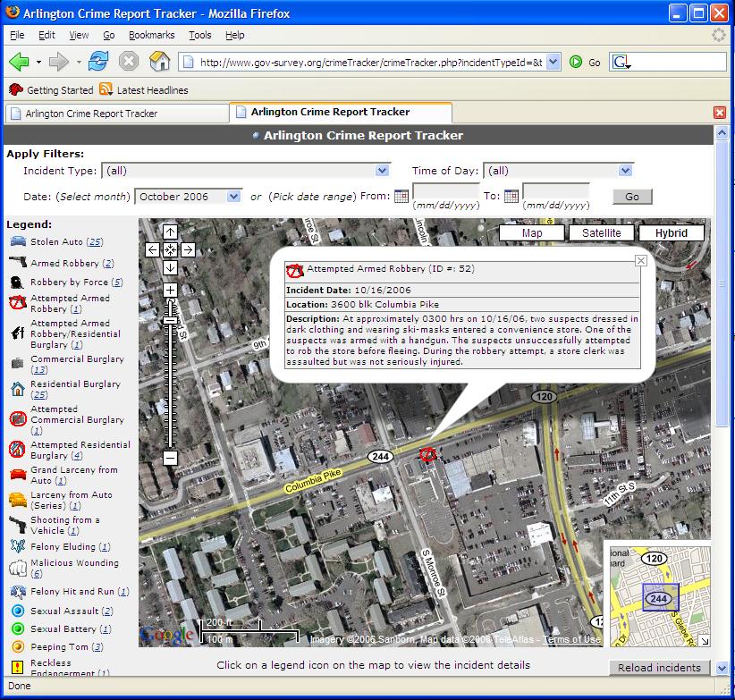Pan the map left with arrow button

[152, 249]
